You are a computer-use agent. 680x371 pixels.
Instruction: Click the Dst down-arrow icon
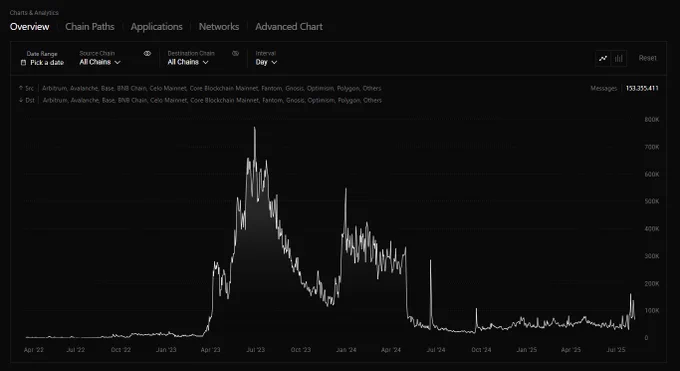coord(20,100)
